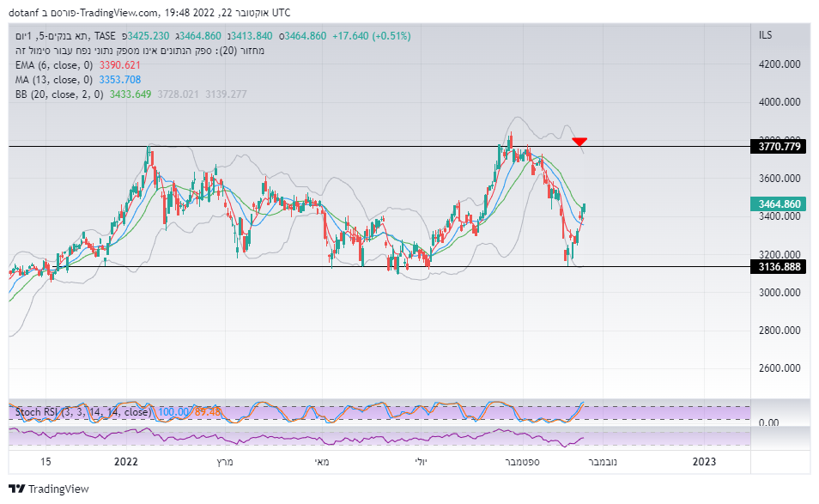Click the EMA (6, close, 0) legend
The image size is (819, 504).
(x=54, y=65)
